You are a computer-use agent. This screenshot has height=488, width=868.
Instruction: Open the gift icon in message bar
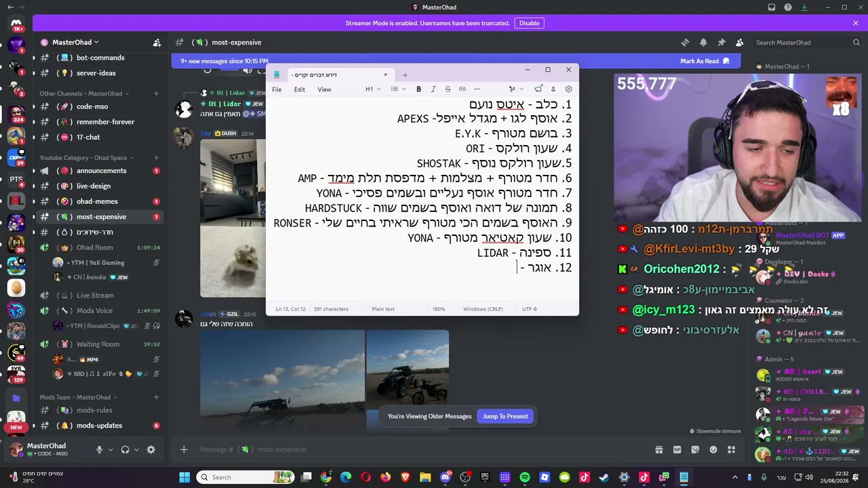[658, 449]
